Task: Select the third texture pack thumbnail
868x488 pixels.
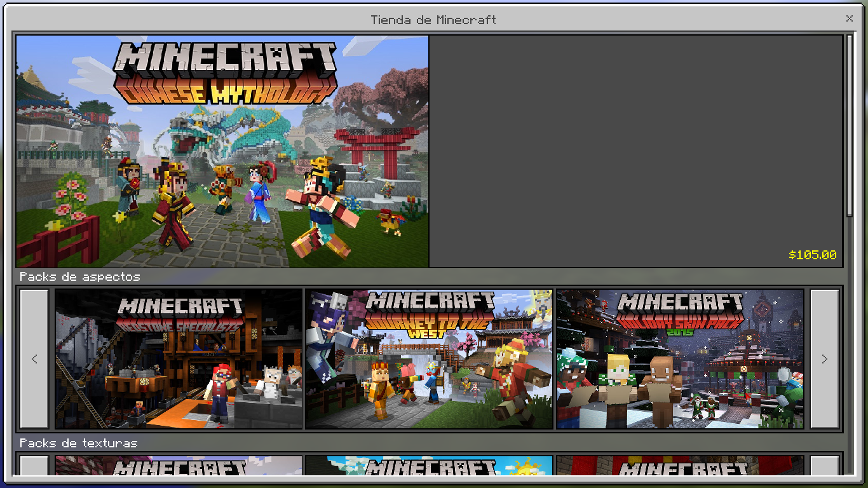Action: [680, 466]
